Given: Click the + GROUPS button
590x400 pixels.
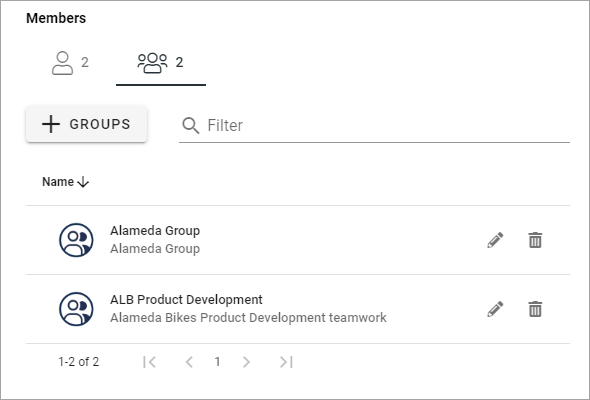Looking at the screenshot, I should click(x=87, y=124).
